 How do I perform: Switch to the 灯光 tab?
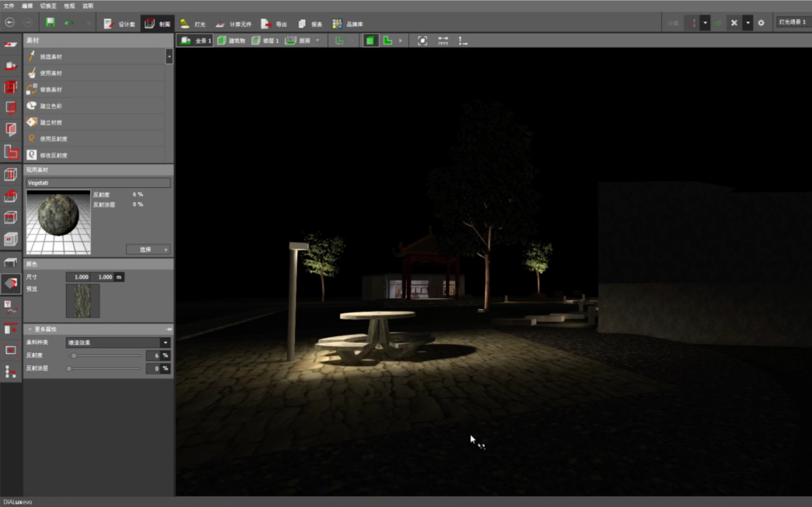tap(193, 24)
